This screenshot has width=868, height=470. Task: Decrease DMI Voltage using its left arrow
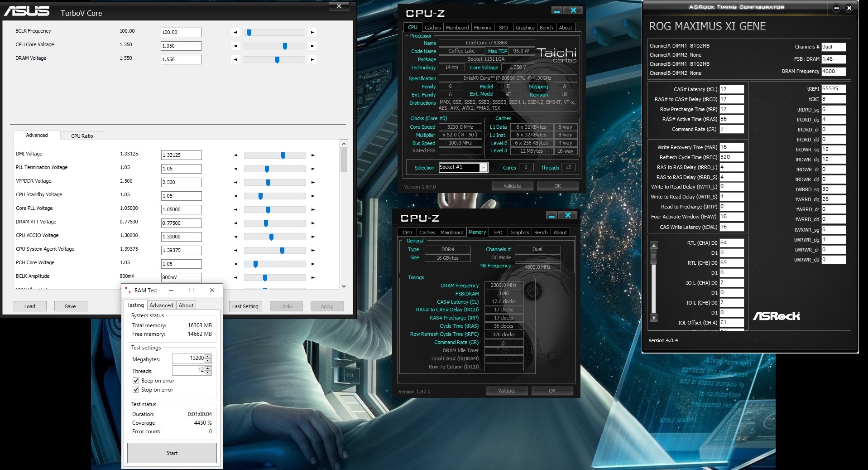235,155
